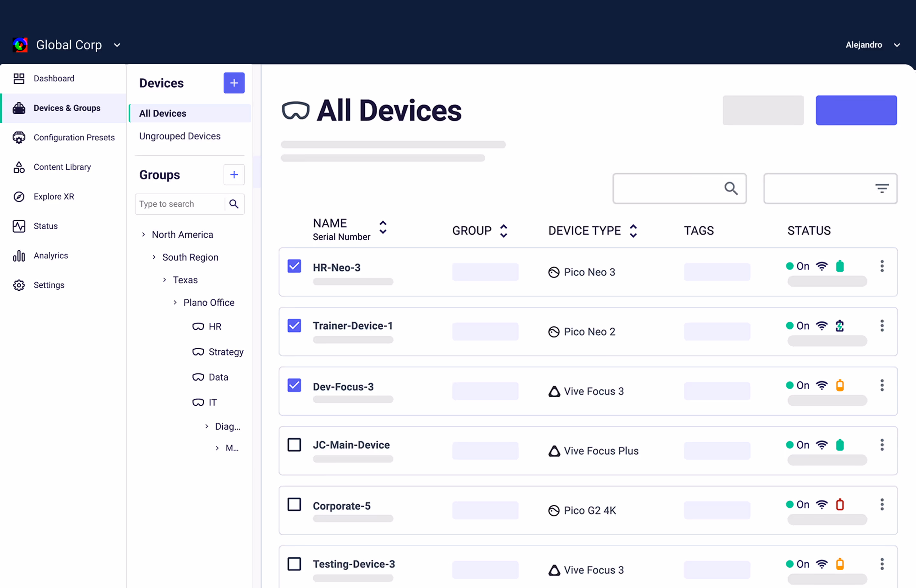Open the Analytics panel
916x588 pixels.
(x=51, y=255)
